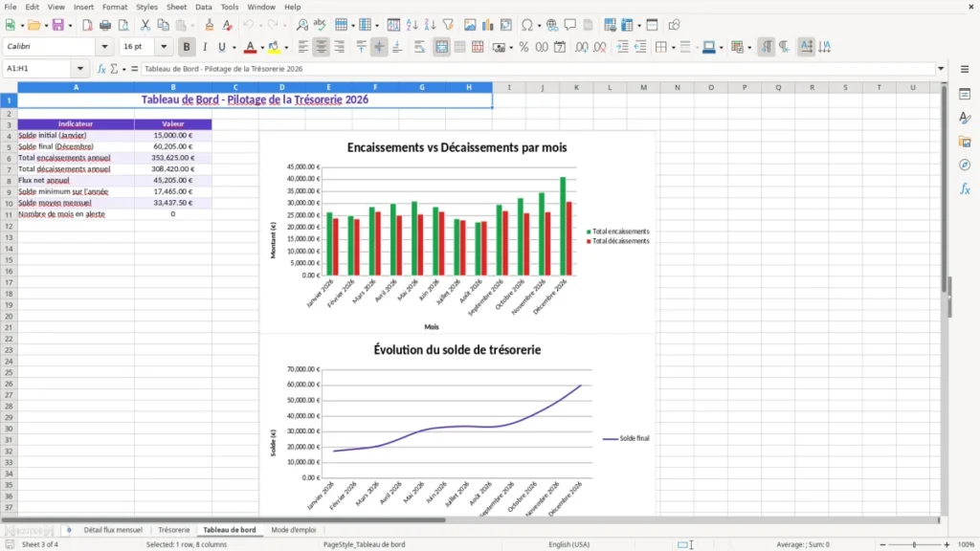This screenshot has height=551, width=980.
Task: Click the Copy icon
Action: point(163,25)
